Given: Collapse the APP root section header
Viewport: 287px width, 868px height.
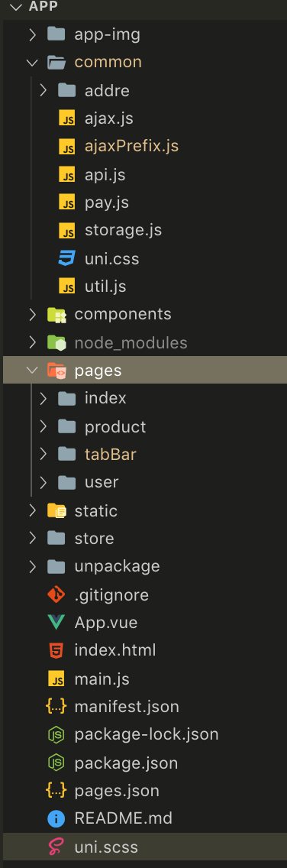Looking at the screenshot, I should click(x=143, y=7).
